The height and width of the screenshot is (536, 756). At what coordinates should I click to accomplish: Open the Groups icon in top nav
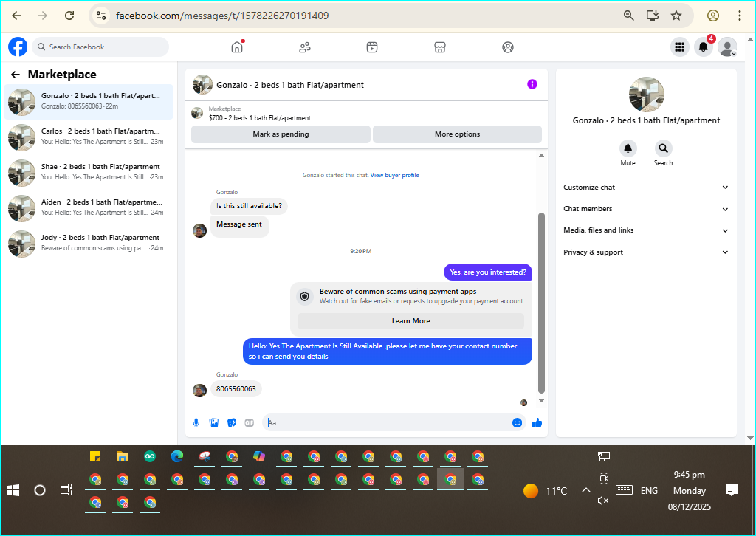pyautogui.click(x=508, y=47)
